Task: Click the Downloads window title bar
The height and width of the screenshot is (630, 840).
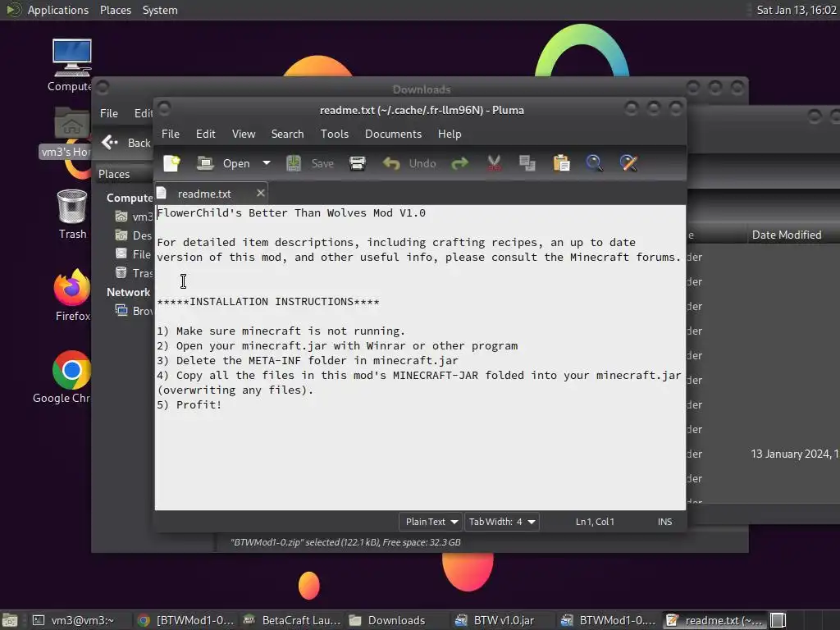Action: coord(421,89)
